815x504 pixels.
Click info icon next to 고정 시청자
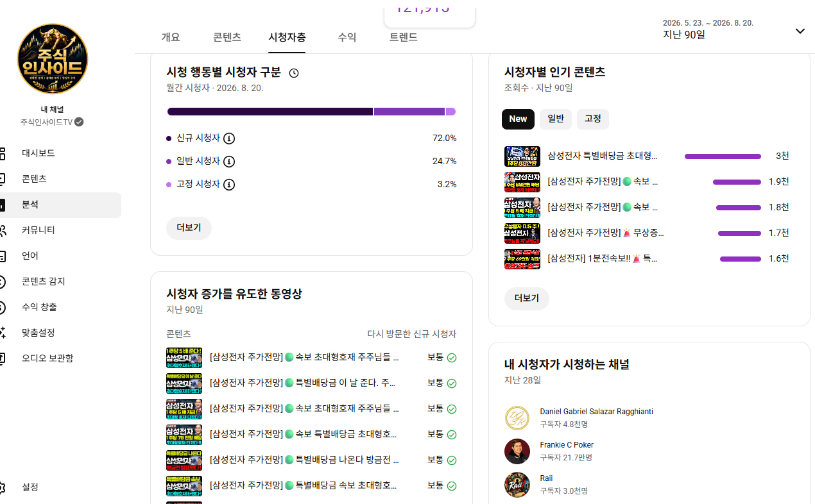pos(229,184)
